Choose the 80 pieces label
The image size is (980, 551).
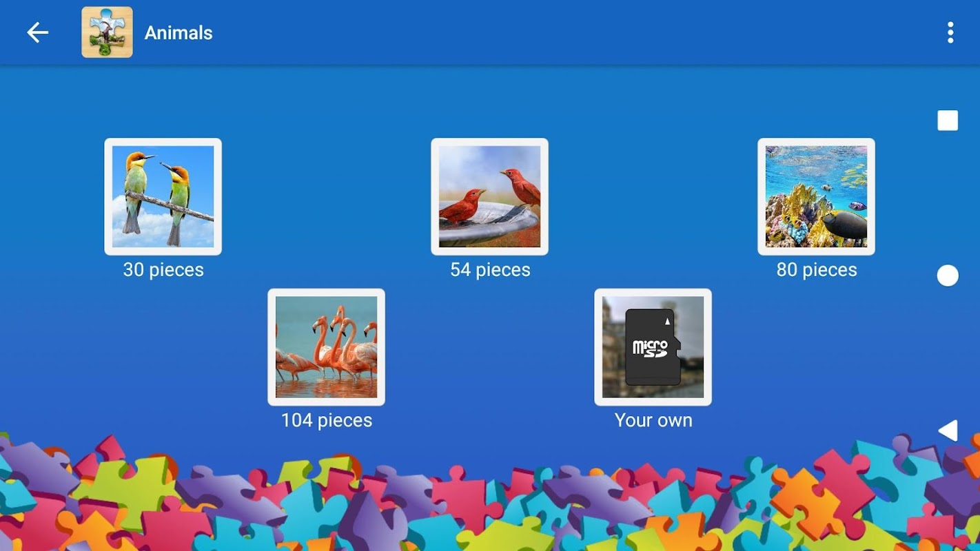coord(817,269)
